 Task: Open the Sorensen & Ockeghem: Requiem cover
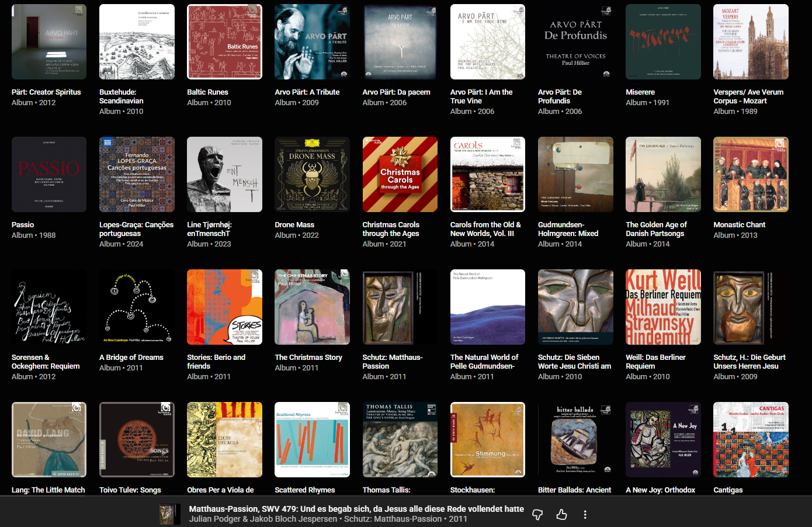tap(49, 307)
